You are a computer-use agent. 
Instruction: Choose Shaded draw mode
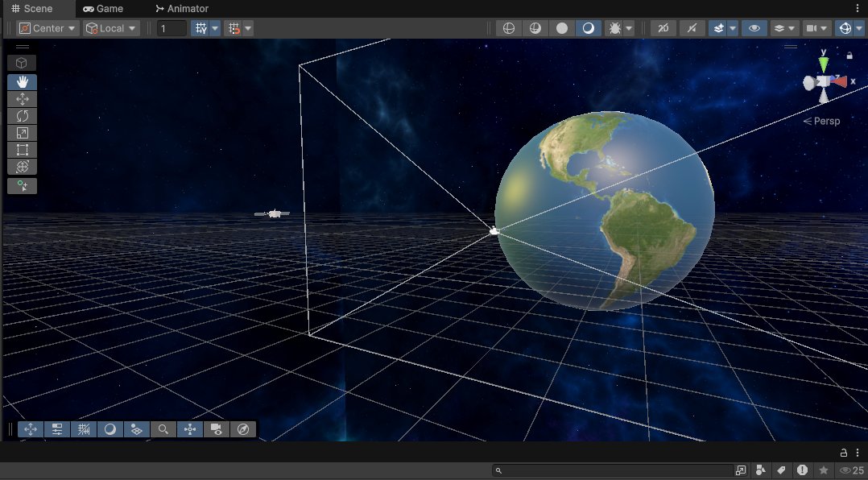[x=589, y=28]
